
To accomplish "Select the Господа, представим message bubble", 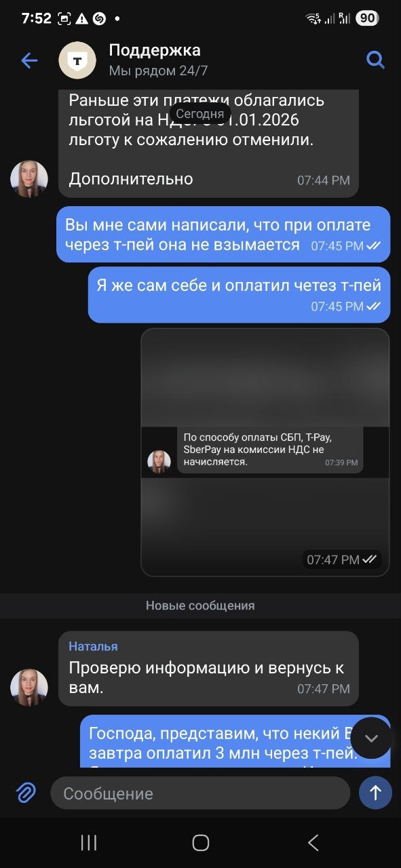I will tap(235, 741).
